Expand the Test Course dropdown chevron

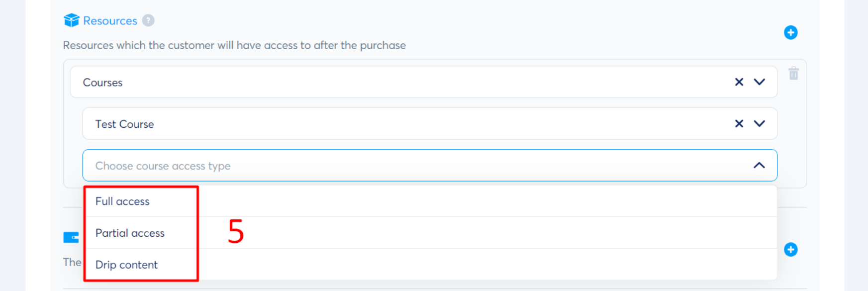pos(759,124)
